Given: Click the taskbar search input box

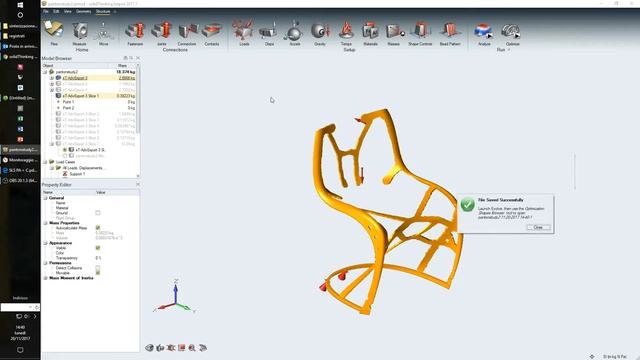Looking at the screenshot, I should click(x=16, y=307).
